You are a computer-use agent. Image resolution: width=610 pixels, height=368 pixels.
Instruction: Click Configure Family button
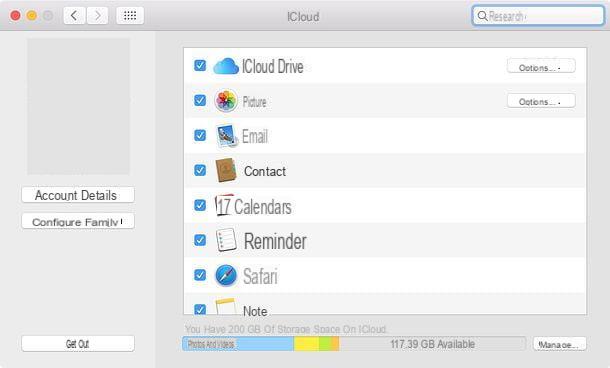click(x=78, y=221)
